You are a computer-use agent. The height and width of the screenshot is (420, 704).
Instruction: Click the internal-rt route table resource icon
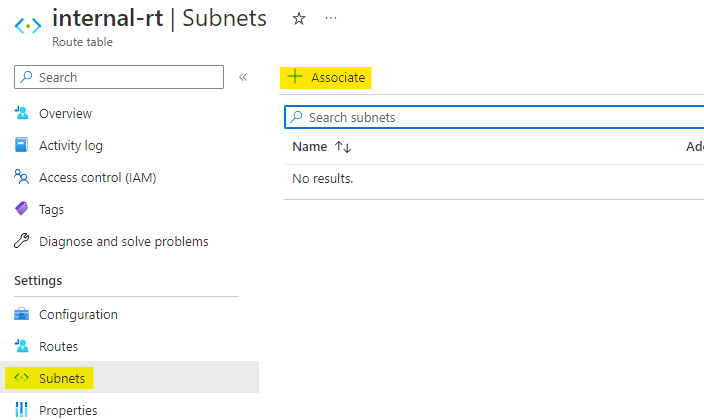click(27, 27)
